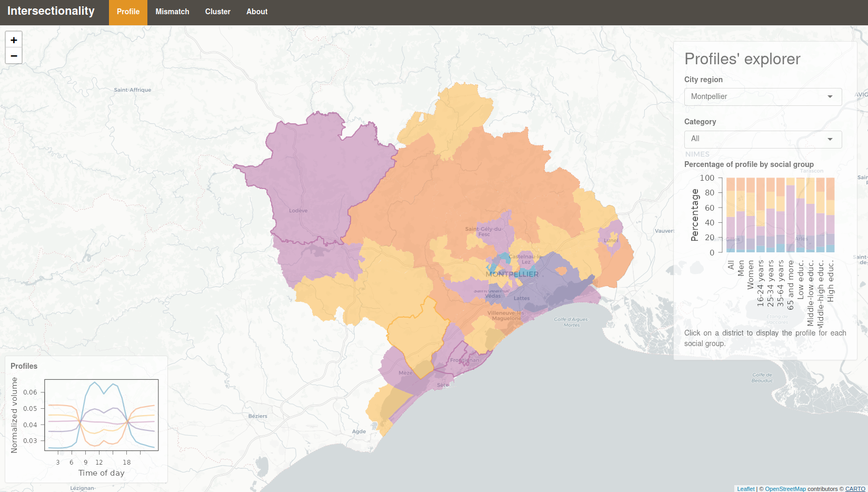868x492 pixels.
Task: Open the Profile tab
Action: 128,12
